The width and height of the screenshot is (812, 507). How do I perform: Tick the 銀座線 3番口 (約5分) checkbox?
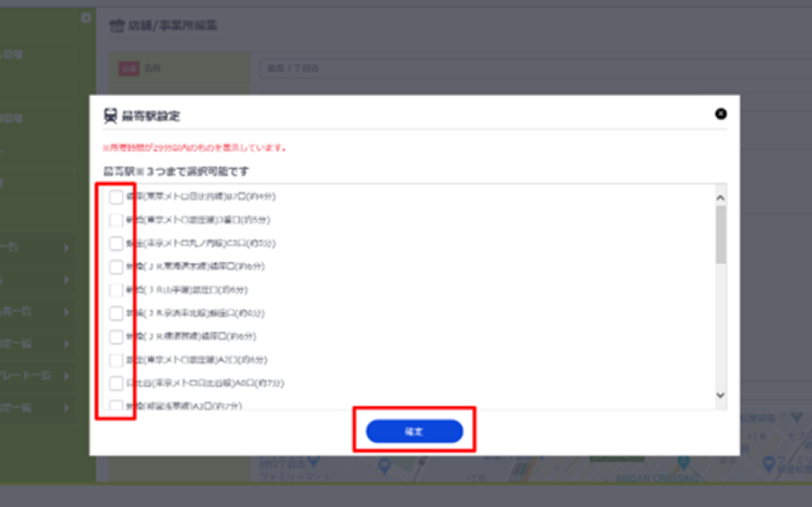coord(116,220)
